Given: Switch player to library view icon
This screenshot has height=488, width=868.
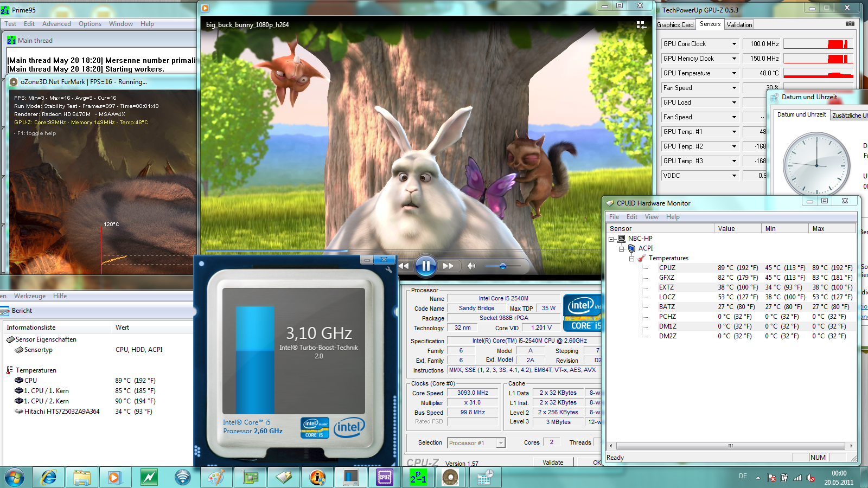Looking at the screenshot, I should pyautogui.click(x=641, y=25).
